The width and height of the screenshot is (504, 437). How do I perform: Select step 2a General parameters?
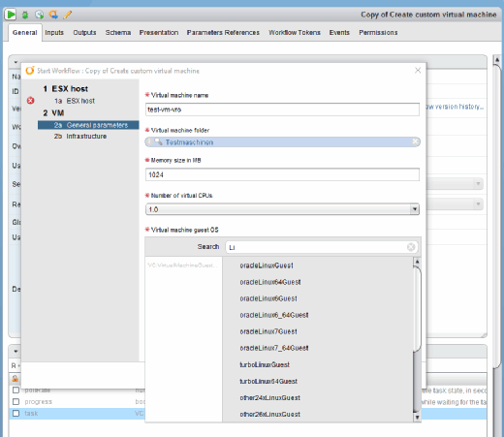pyautogui.click(x=88, y=125)
